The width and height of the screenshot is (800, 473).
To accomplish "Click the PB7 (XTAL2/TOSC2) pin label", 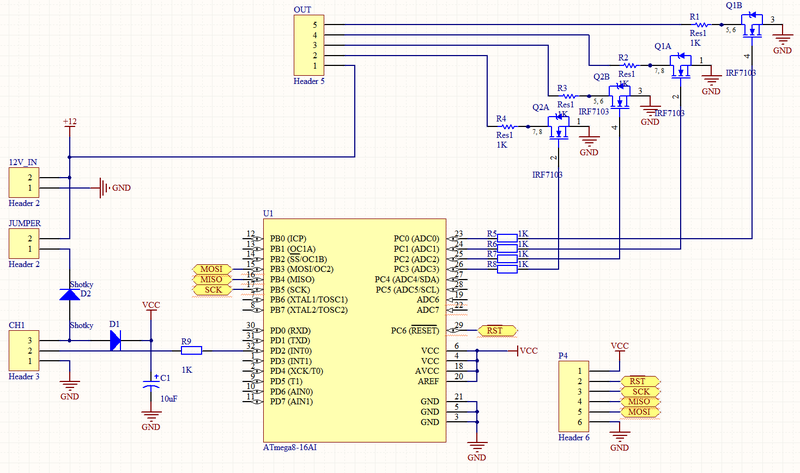I will click(x=309, y=310).
